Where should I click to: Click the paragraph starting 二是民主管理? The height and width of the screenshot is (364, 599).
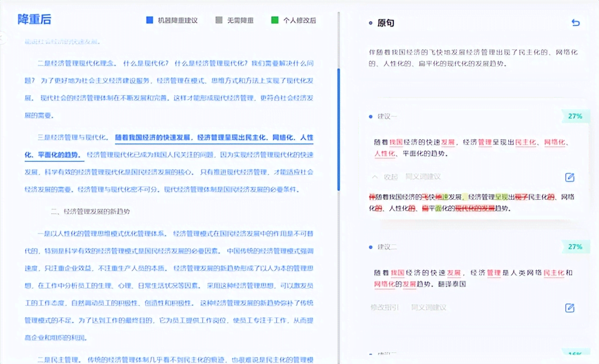169,359
